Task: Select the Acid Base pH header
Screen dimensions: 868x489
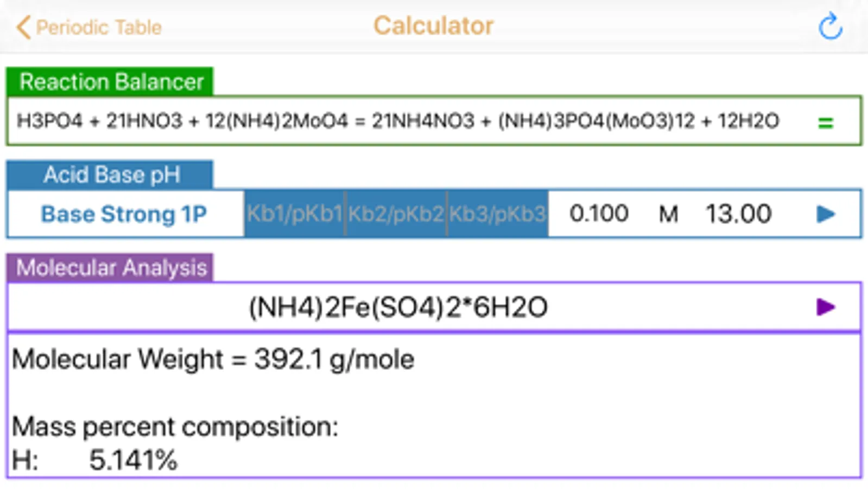Action: 110,175
